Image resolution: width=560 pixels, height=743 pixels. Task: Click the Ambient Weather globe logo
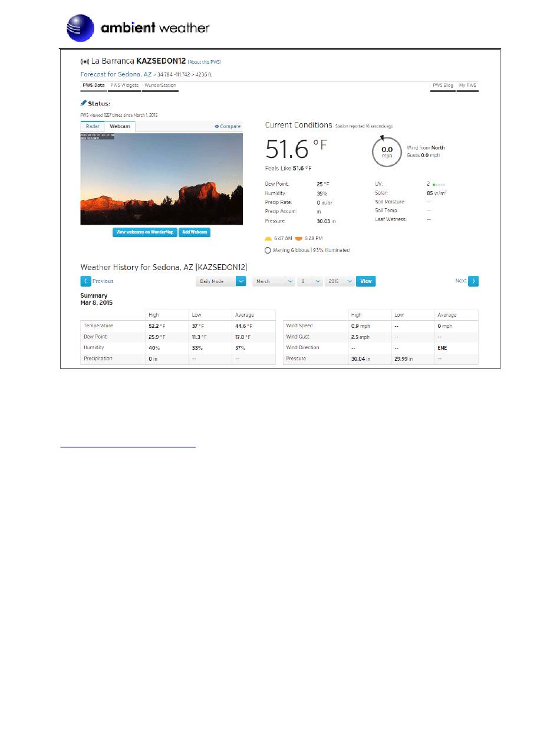(80, 28)
